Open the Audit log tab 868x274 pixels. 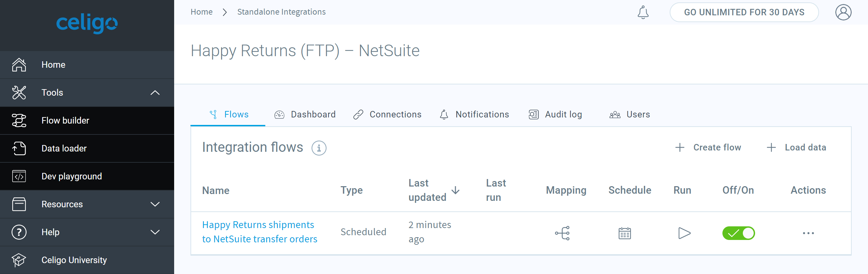point(555,115)
